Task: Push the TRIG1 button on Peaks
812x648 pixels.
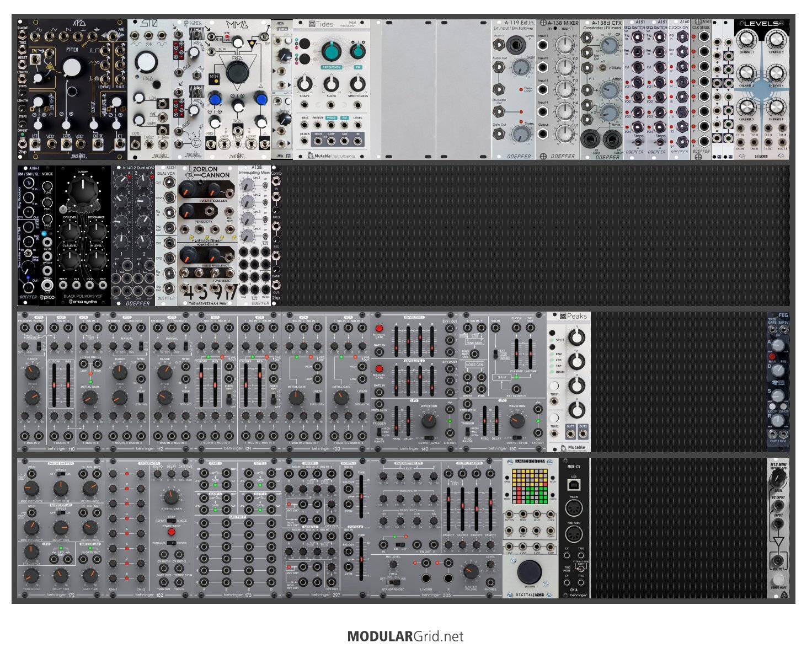Action: tap(555, 386)
